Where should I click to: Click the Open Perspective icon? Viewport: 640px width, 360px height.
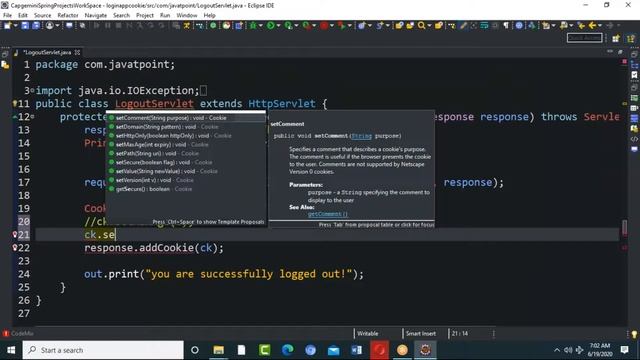coord(616,38)
